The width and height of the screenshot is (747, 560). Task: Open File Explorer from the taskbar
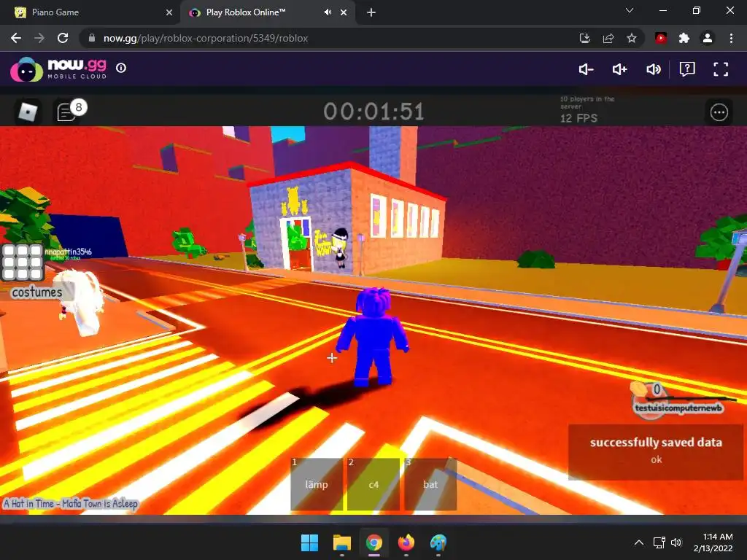click(x=341, y=542)
